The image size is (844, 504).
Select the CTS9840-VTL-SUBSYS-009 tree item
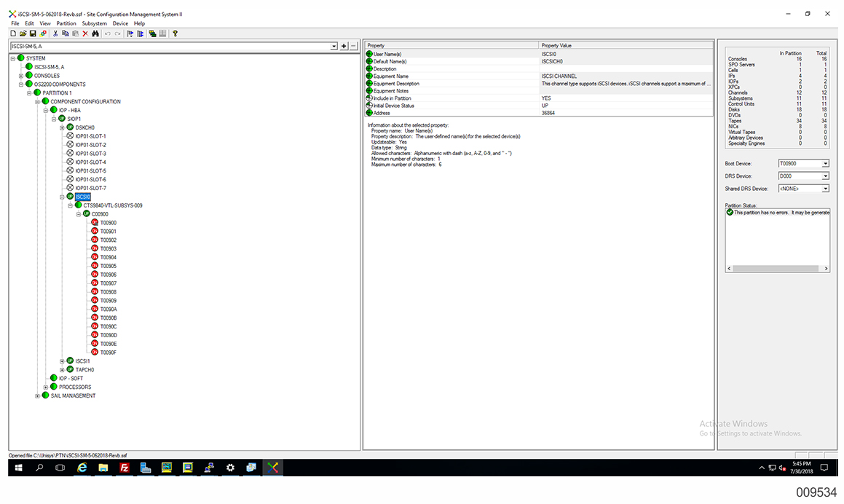(x=112, y=205)
